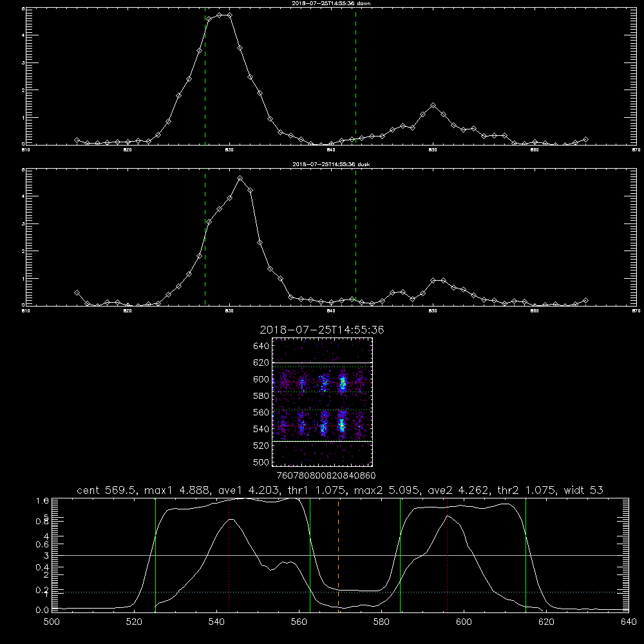The width and height of the screenshot is (644, 644).
Task: Click the '0.0' y-axis label on bottom plot
Action: pyautogui.click(x=43, y=611)
